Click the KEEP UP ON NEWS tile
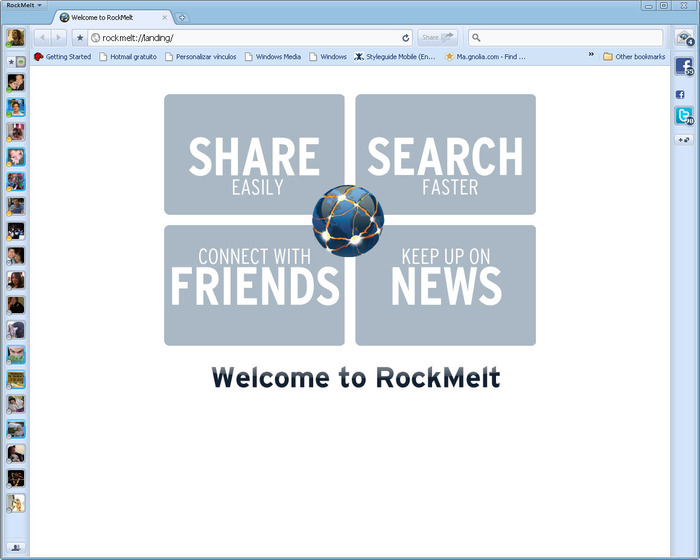700x560 pixels. click(x=446, y=285)
